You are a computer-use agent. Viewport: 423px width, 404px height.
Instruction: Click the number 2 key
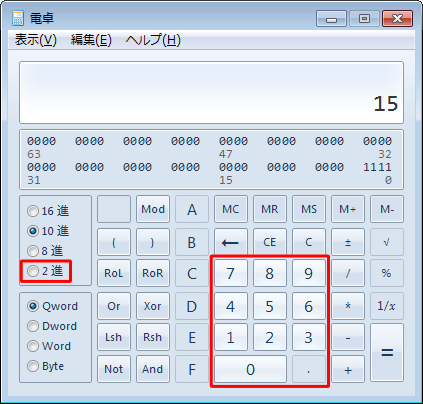tap(270, 337)
